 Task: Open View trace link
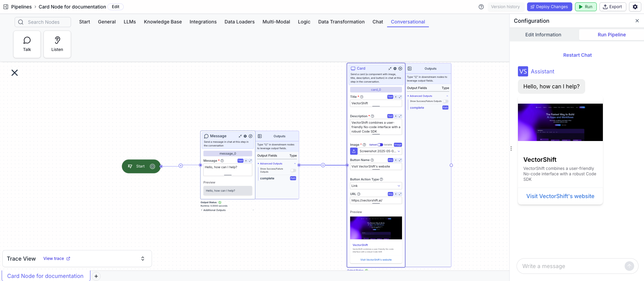click(x=57, y=259)
